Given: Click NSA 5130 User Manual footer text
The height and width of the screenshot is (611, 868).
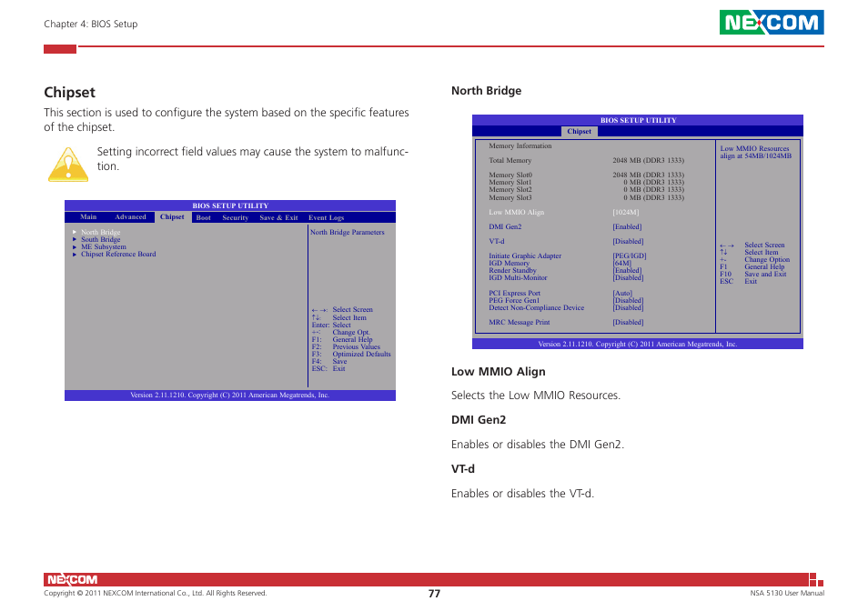Looking at the screenshot, I should (x=787, y=593).
